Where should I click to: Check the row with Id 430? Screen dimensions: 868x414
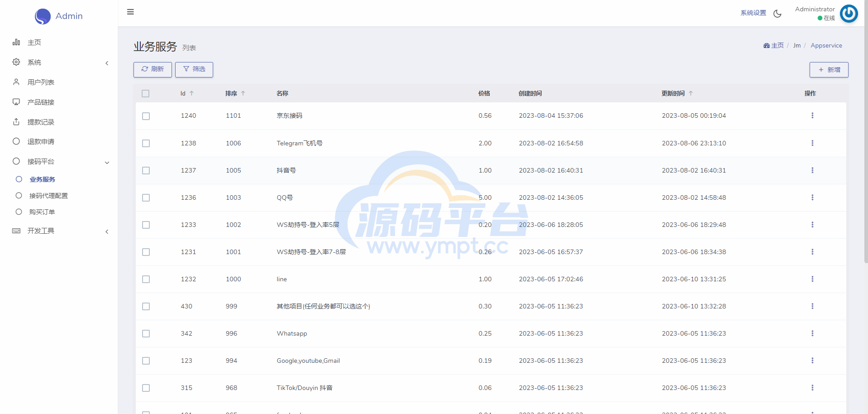(146, 307)
